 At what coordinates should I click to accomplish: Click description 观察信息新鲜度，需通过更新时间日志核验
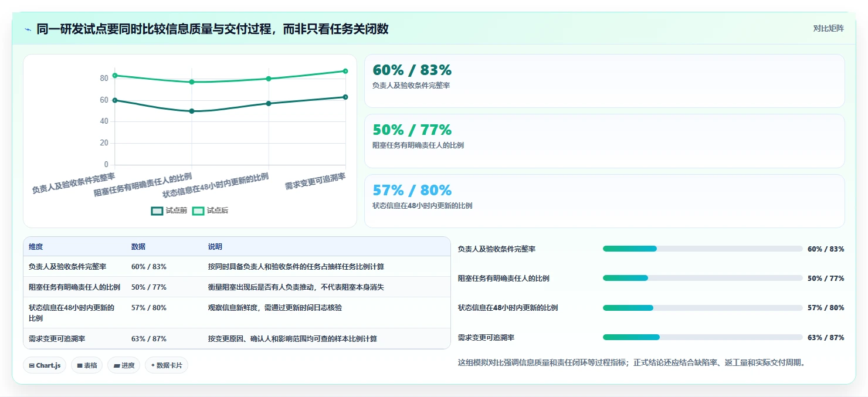(x=275, y=308)
